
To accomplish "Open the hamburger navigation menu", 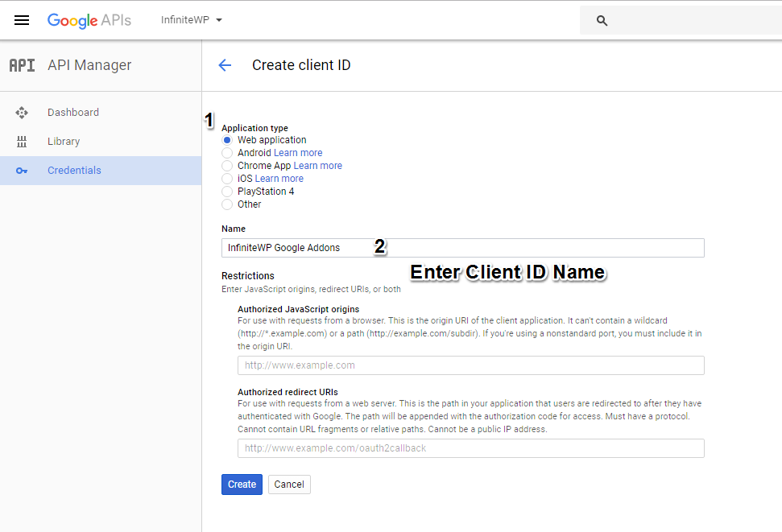I will [22, 20].
